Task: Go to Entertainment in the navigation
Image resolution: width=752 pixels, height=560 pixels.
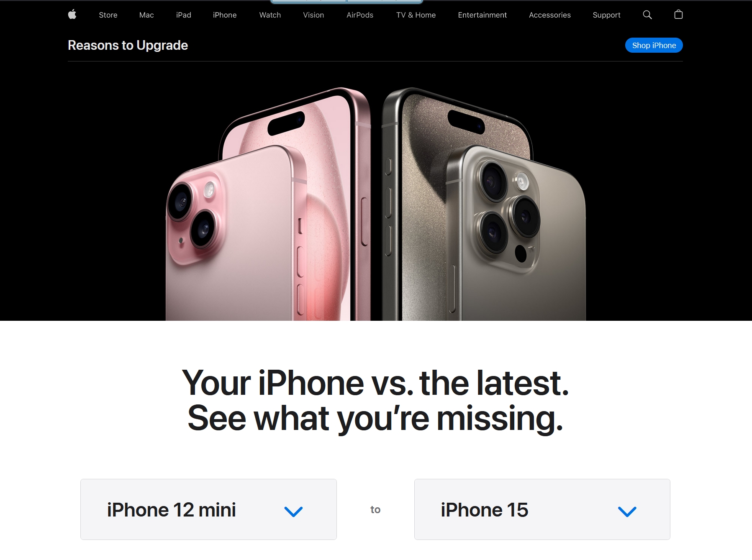Action: coord(482,15)
